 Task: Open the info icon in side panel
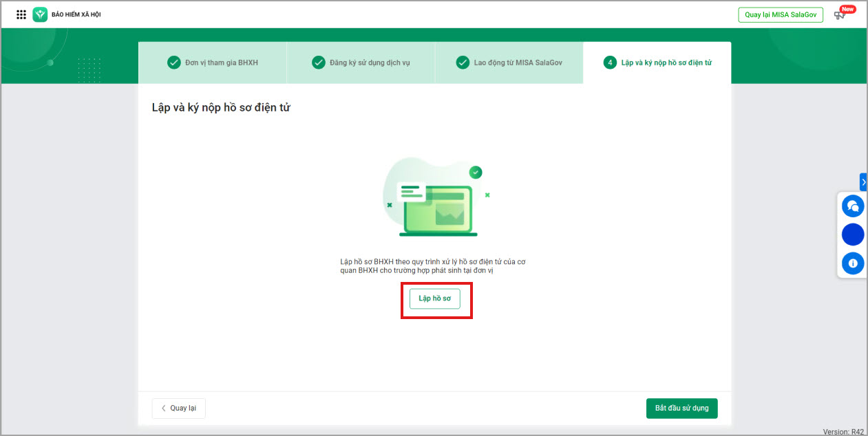[x=853, y=263]
